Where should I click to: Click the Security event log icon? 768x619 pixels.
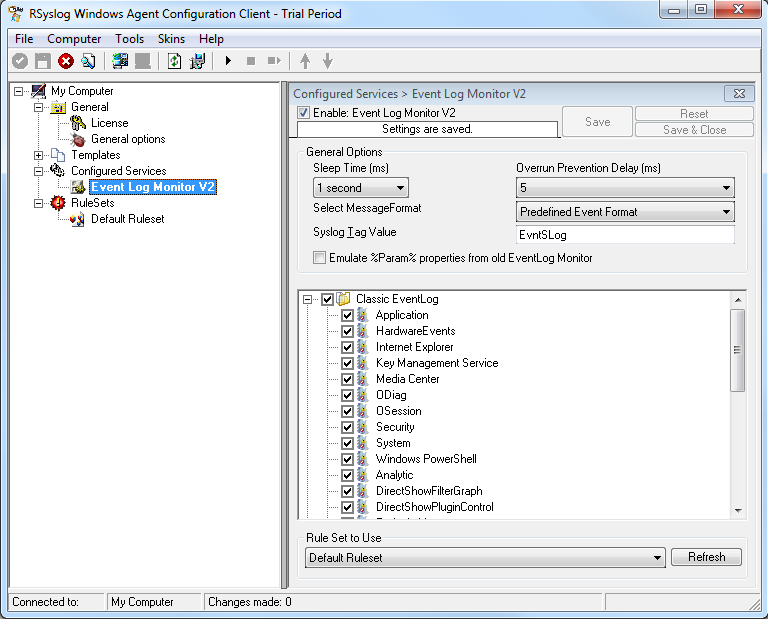pyautogui.click(x=363, y=427)
